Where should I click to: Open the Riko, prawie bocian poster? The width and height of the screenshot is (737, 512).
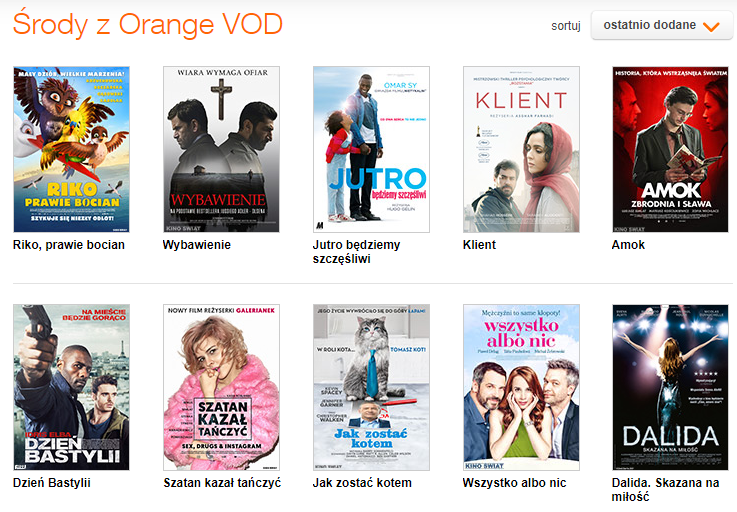71,150
